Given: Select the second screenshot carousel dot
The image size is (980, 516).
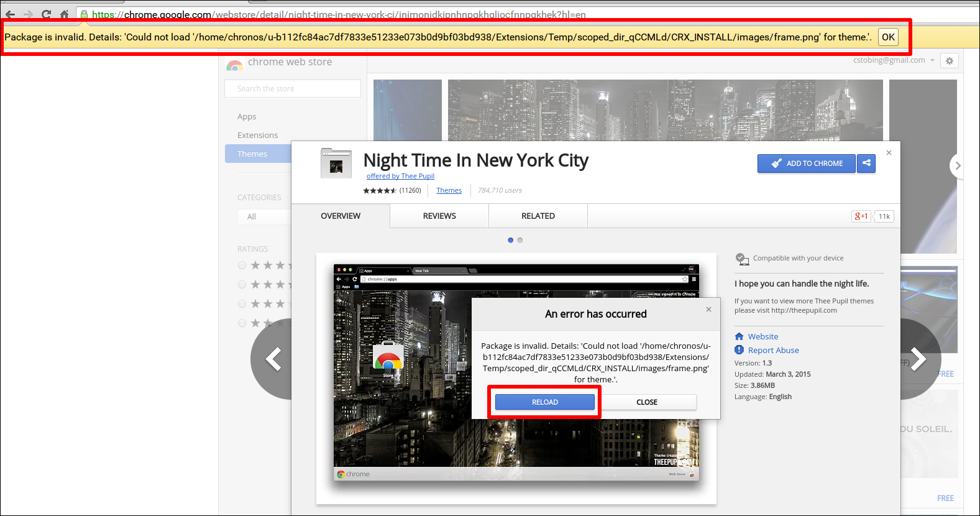Looking at the screenshot, I should coord(520,240).
